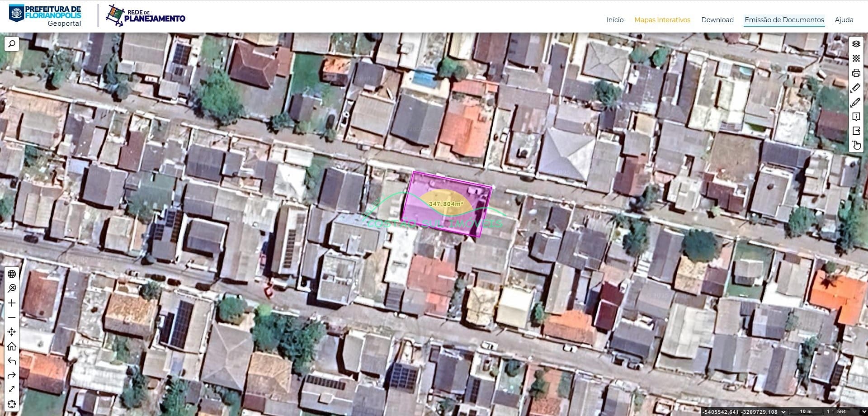Go to the Download page link
Screen dimensions: 868x416
coord(717,20)
